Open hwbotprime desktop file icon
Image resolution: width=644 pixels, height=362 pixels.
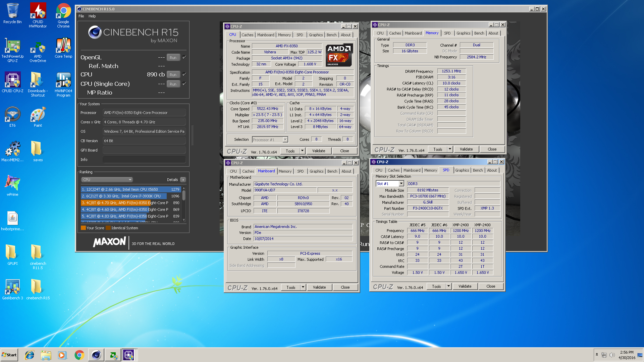coord(12,221)
